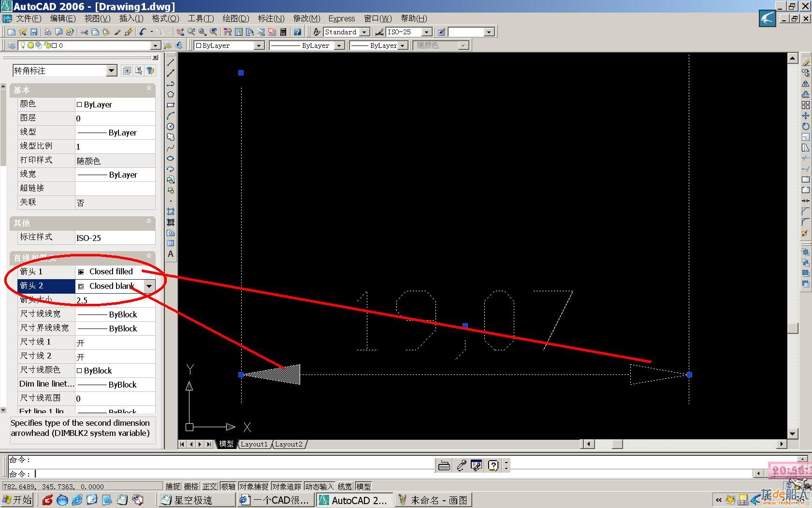Toggle the 对象追踪 object tracking button

click(287, 487)
